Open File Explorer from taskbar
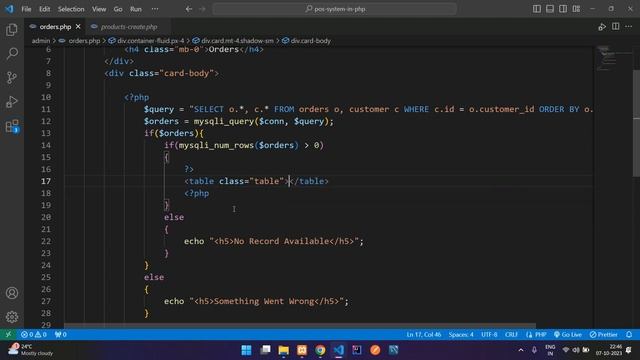 (x=283, y=350)
